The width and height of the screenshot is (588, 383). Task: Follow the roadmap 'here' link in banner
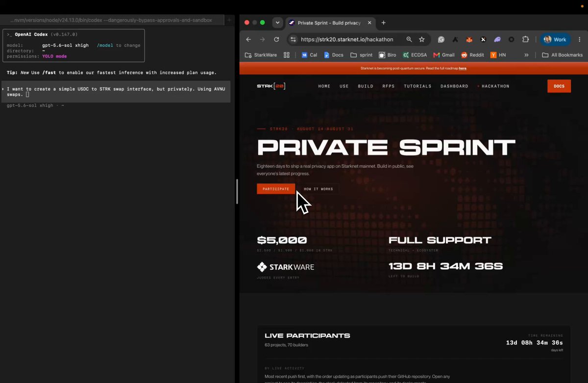point(463,69)
